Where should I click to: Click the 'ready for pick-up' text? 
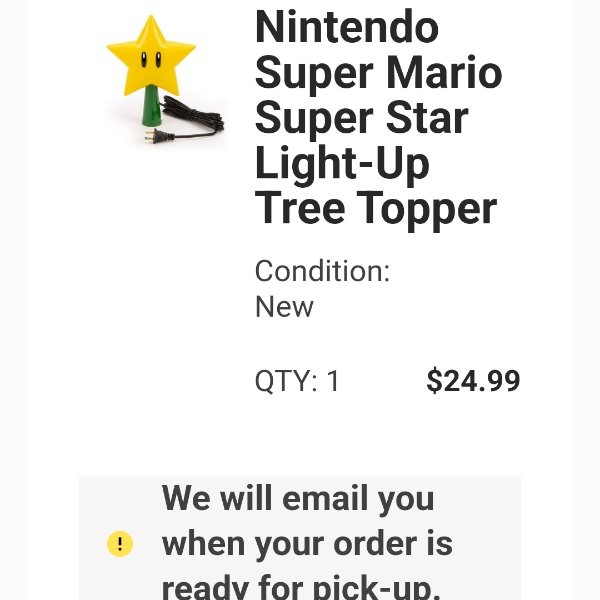[300, 587]
